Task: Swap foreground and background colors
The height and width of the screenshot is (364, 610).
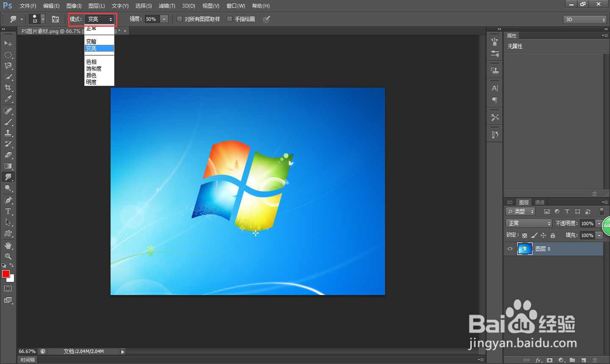Action: pos(11,265)
